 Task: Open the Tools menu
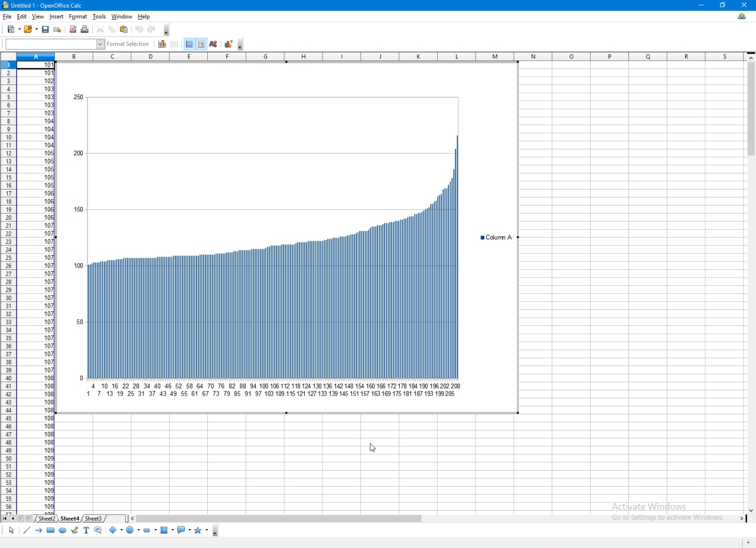pyautogui.click(x=99, y=17)
